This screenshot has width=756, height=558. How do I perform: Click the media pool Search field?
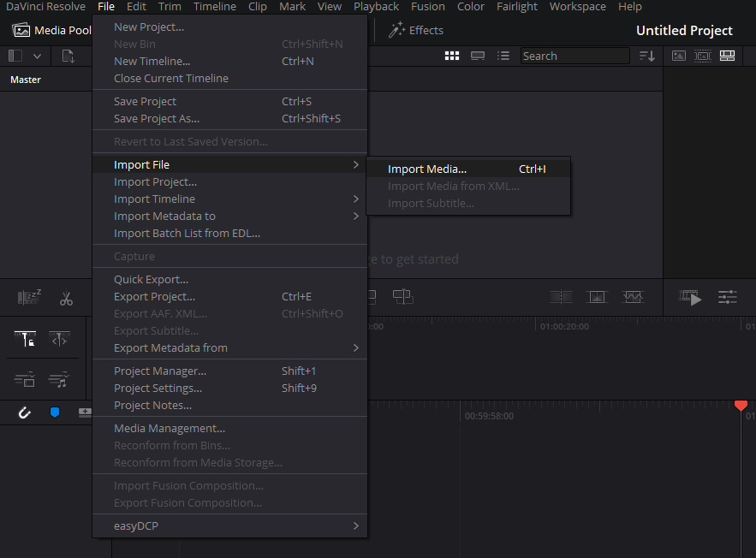(574, 56)
